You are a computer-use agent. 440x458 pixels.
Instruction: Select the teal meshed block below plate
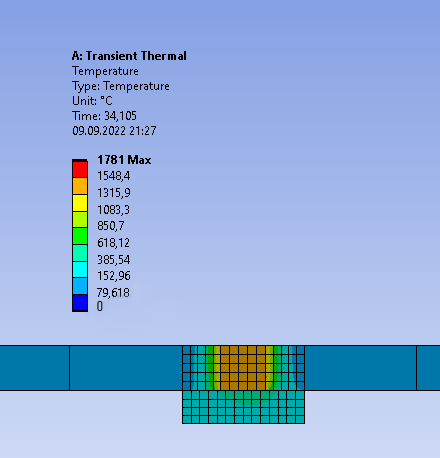243,407
